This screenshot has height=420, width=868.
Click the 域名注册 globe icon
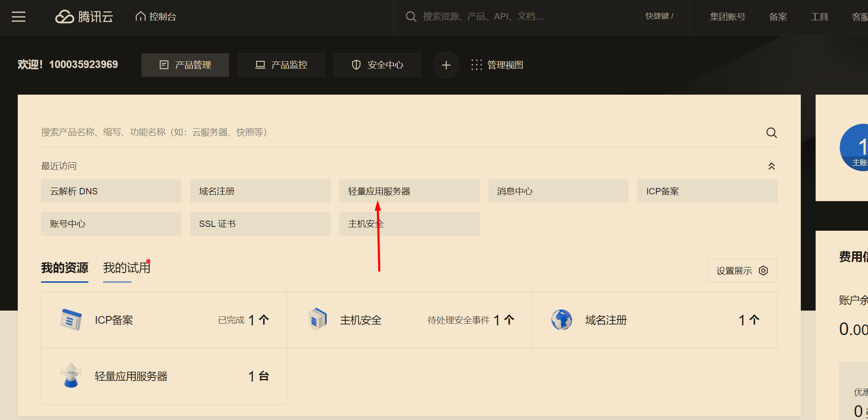(562, 320)
